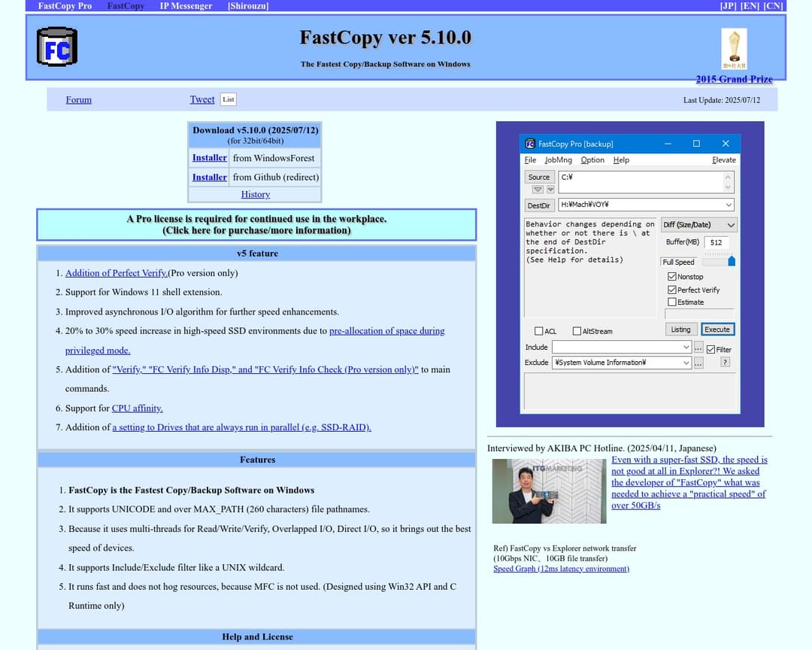Click the 2015 Grand Prize trophy icon
The width and height of the screenshot is (812, 650).
coord(735,47)
